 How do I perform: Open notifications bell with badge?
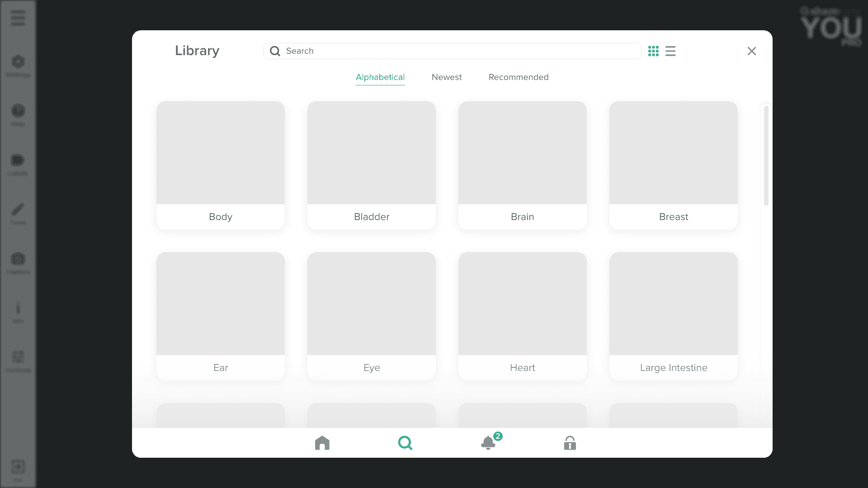pyautogui.click(x=488, y=443)
